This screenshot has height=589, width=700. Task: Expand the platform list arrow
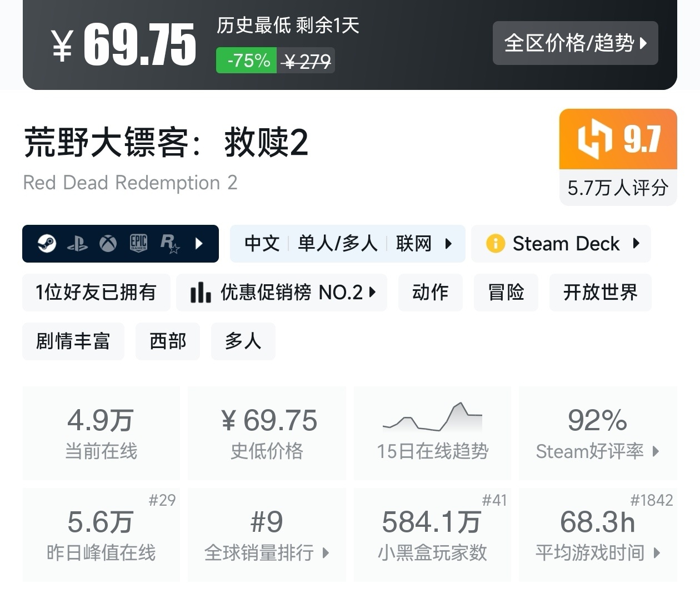199,243
